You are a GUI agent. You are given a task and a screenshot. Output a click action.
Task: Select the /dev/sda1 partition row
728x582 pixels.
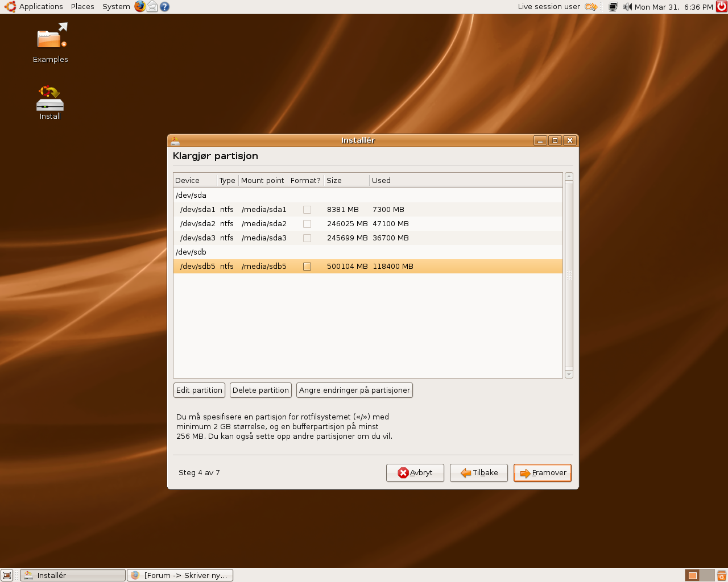[368, 210]
